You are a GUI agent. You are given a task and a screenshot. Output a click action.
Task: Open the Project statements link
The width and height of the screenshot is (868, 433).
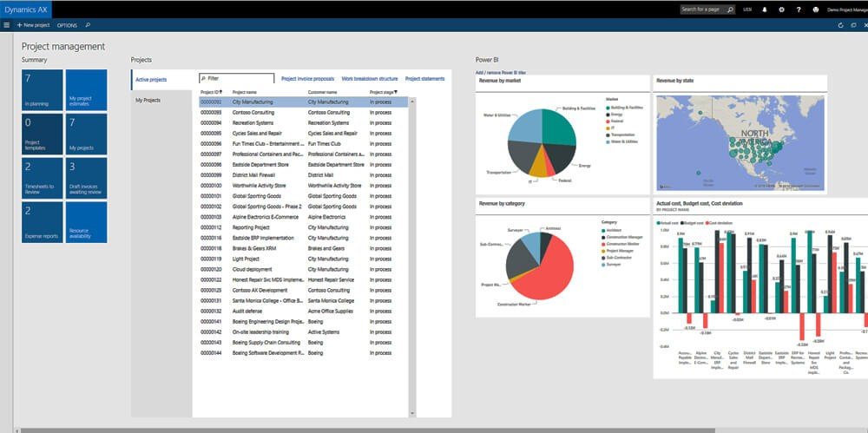[x=424, y=79]
